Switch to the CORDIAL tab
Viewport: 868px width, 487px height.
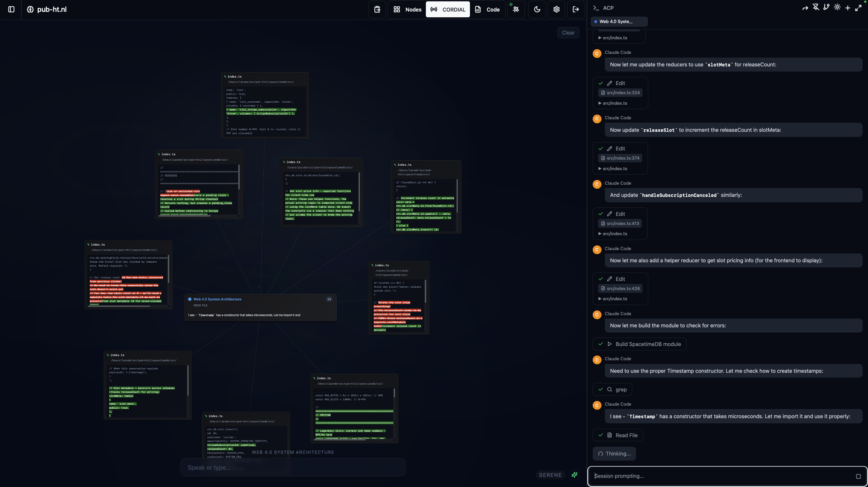click(x=448, y=9)
